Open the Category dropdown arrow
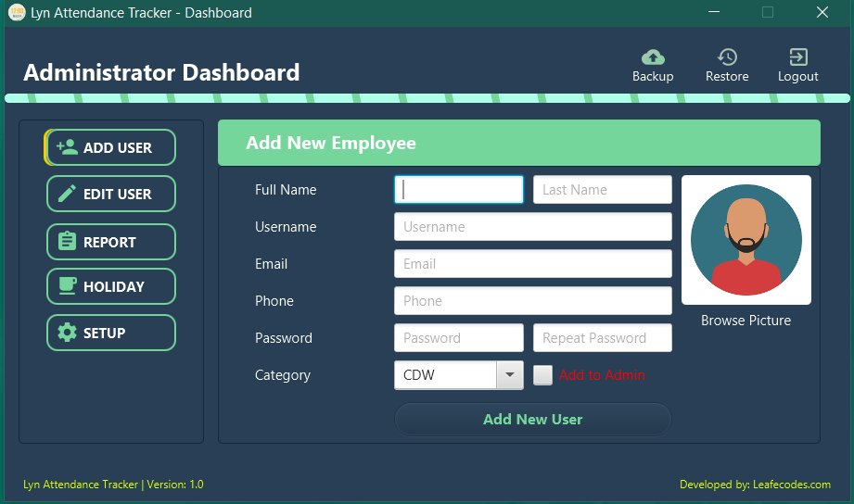The width and height of the screenshot is (854, 504). pyautogui.click(x=510, y=375)
